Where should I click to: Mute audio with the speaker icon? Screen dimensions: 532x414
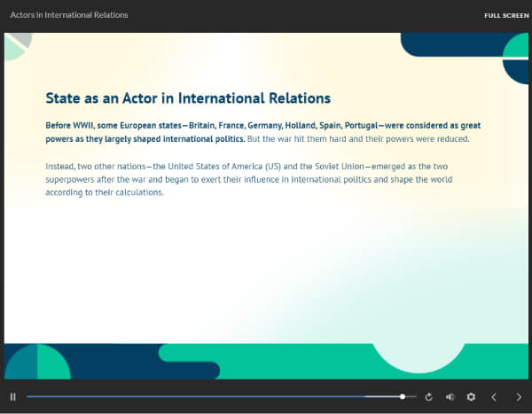[x=450, y=396]
